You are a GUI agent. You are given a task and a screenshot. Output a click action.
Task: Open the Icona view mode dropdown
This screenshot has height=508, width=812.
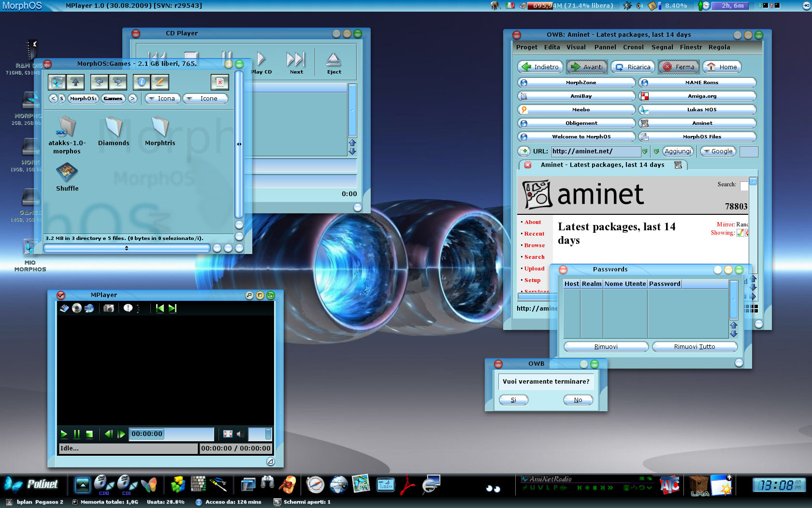tap(162, 99)
